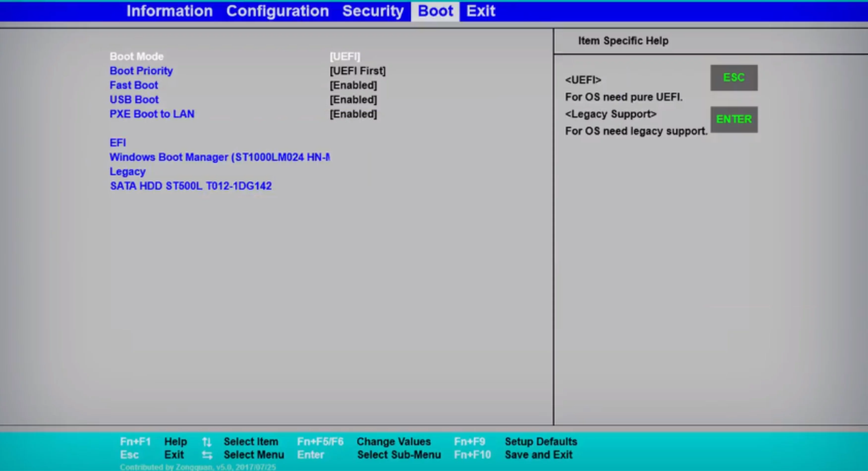Click the up-down arrows Select Item icon
This screenshot has width=868, height=471.
207,442
